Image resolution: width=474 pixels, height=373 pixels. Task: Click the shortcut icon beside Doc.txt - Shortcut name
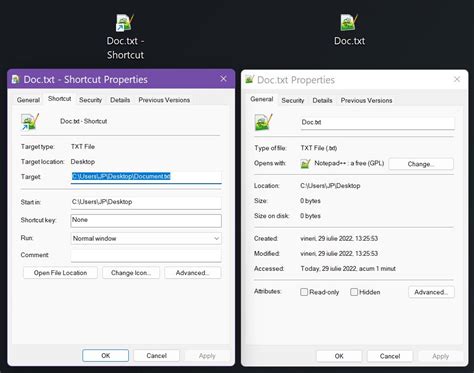click(x=30, y=122)
